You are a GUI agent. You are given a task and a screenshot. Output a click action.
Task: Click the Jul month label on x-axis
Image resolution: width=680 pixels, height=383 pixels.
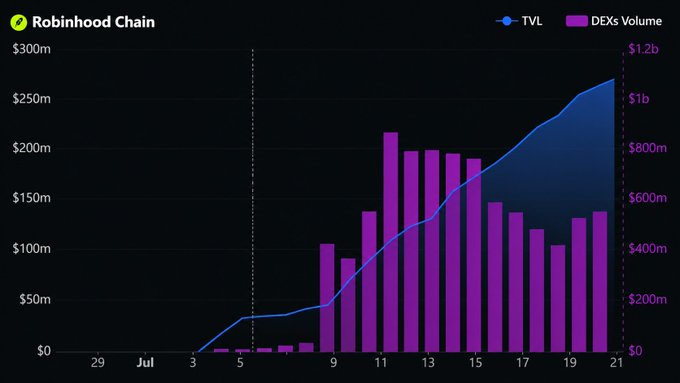coord(145,363)
